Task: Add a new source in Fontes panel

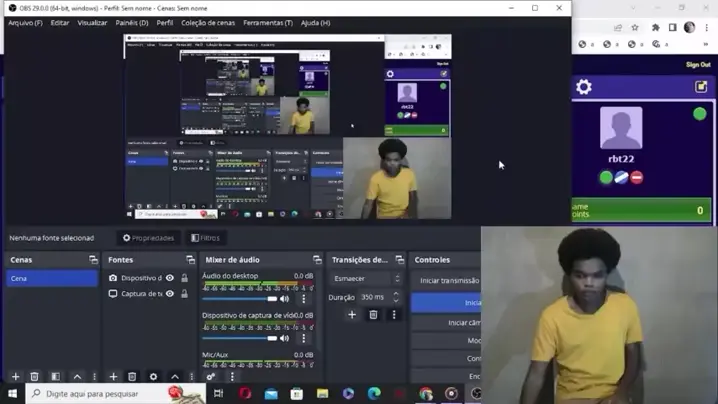Action: pos(113,377)
